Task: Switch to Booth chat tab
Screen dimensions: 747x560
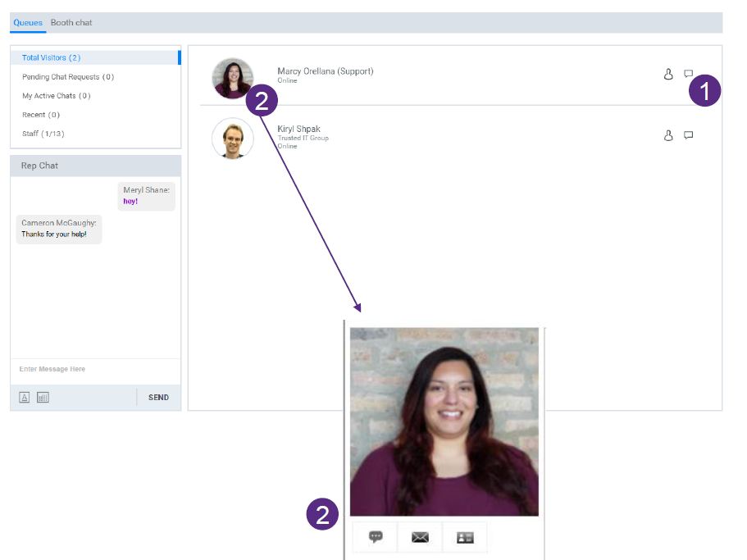Action: click(71, 22)
